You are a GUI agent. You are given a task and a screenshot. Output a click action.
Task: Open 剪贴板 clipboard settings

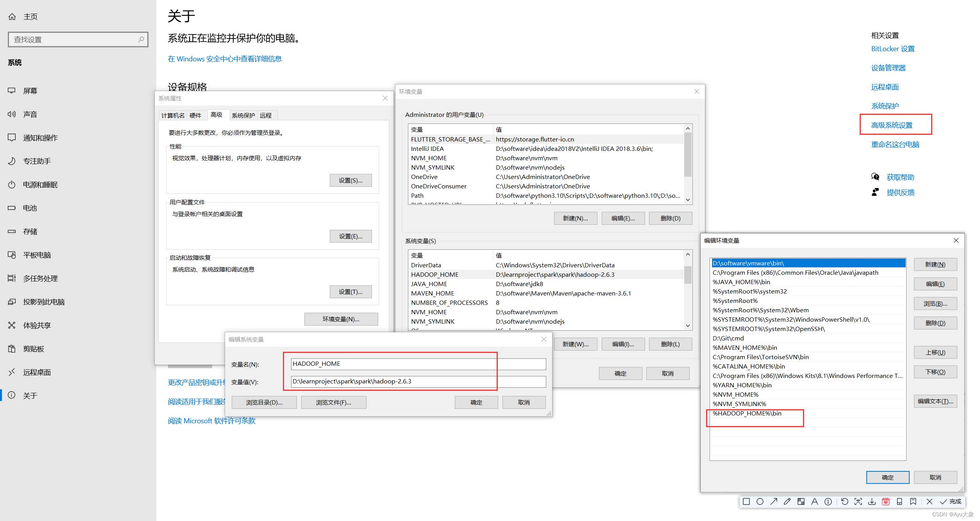(x=26, y=349)
